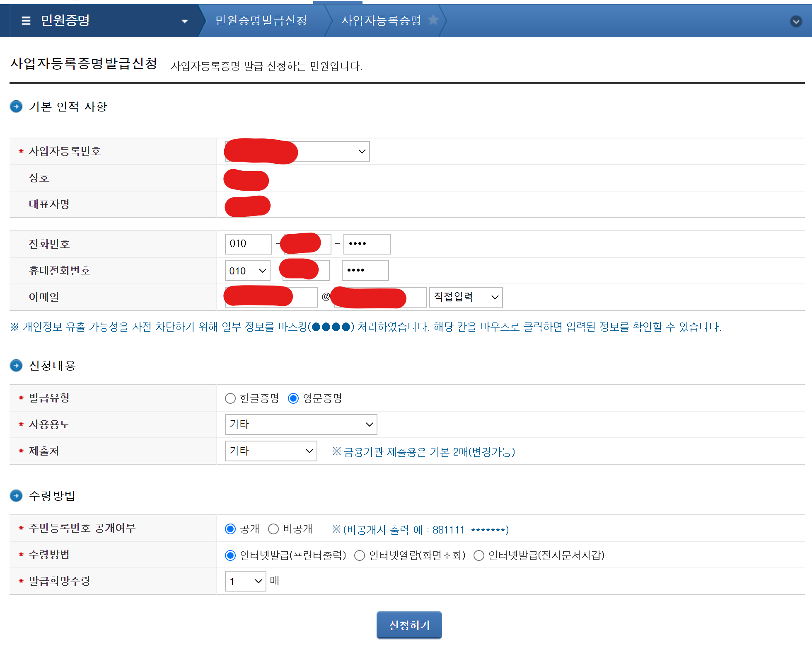Click the first 전화번호 field showing 010

pyautogui.click(x=248, y=244)
